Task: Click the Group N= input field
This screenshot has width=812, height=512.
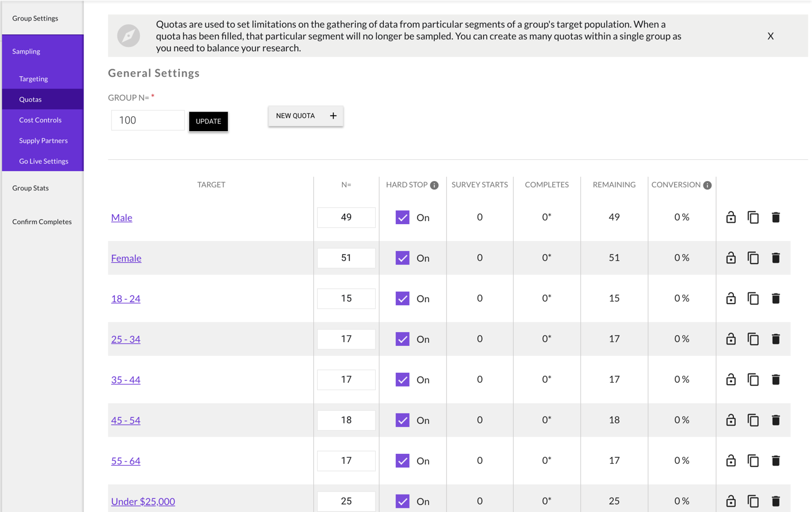Action: click(x=148, y=121)
